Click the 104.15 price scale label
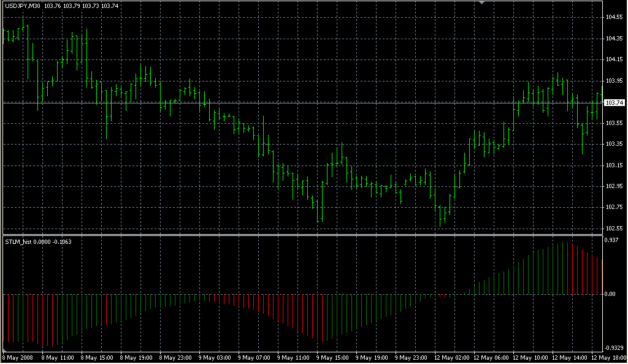Image resolution: width=628 pixels, height=364 pixels. [x=614, y=59]
